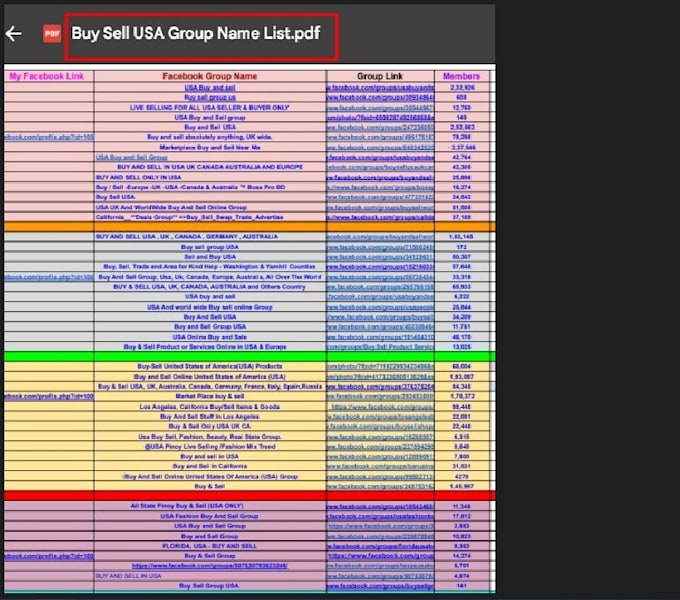
Task: Select 'Buy and sell absolutely anything, UK wide.'
Action: tap(209, 137)
